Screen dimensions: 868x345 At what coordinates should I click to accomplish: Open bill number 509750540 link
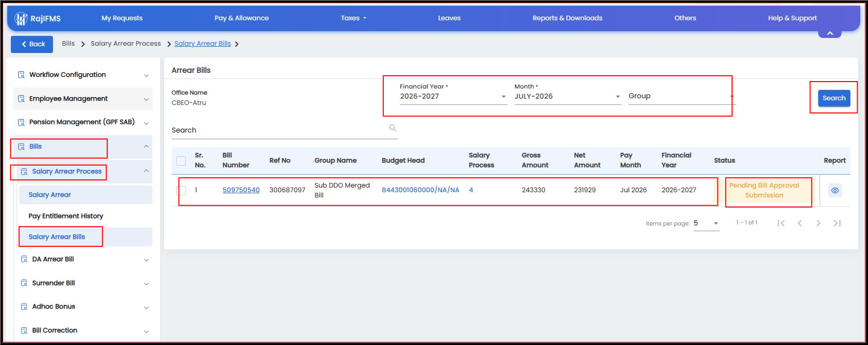click(x=241, y=190)
